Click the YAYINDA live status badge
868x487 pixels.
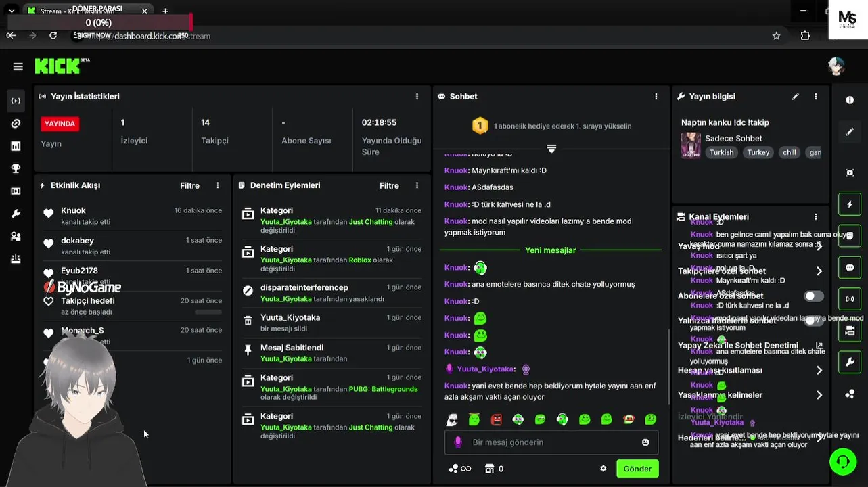pyautogui.click(x=60, y=124)
